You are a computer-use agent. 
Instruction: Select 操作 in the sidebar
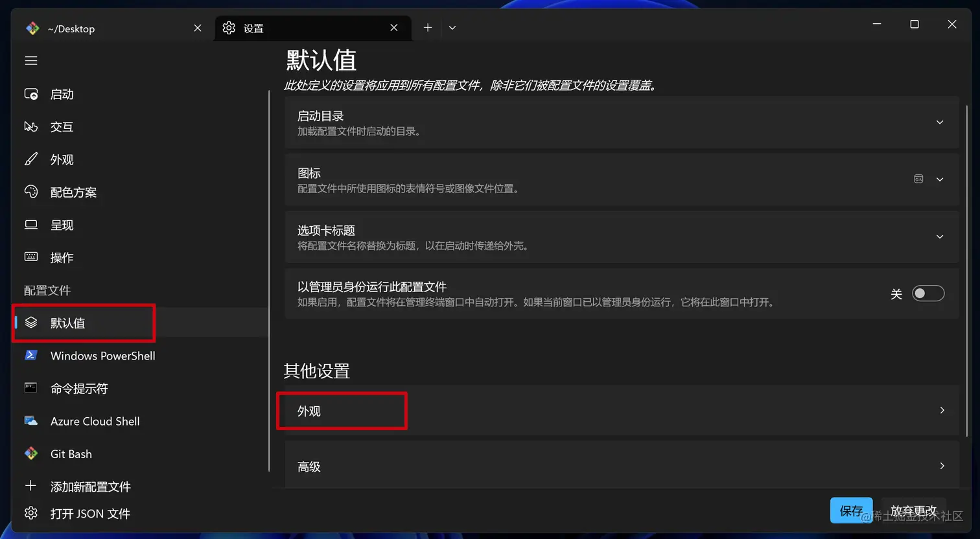(139, 257)
